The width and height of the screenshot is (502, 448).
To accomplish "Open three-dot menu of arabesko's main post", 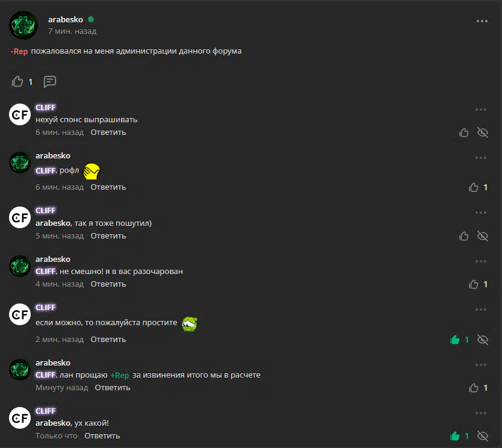I will pos(482,21).
